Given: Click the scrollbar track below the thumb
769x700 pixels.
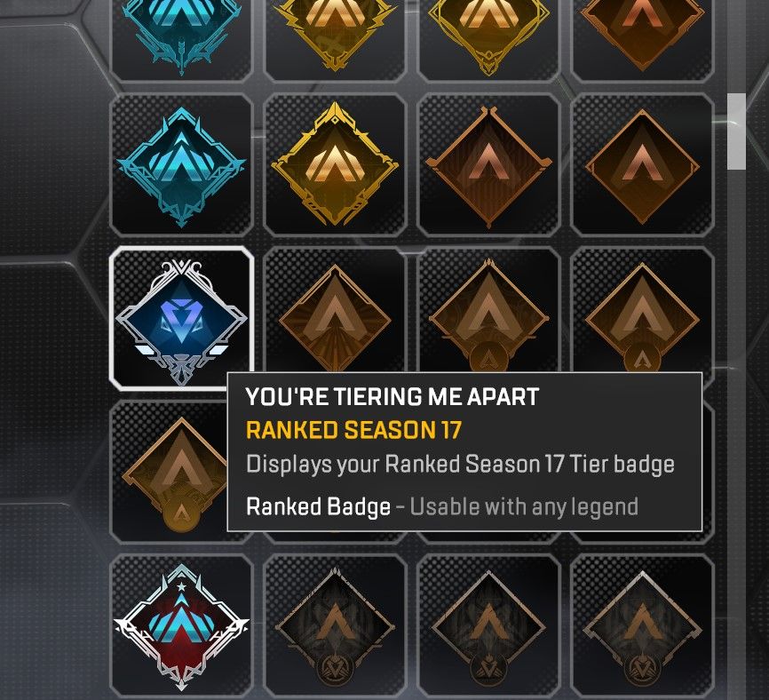Looking at the screenshot, I should [x=736, y=432].
